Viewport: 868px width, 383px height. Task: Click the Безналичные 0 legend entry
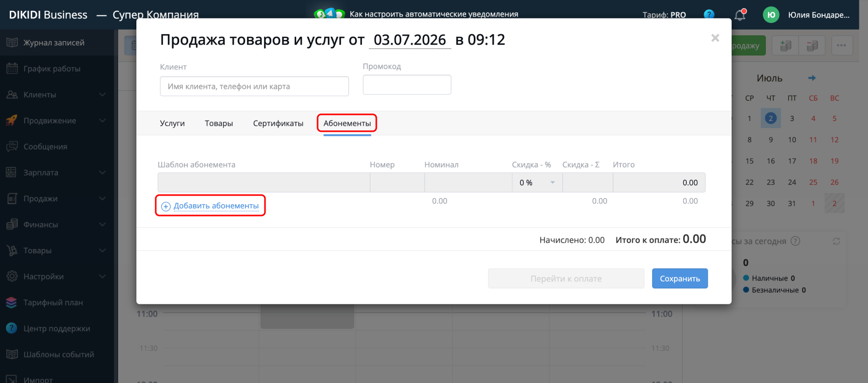point(775,290)
